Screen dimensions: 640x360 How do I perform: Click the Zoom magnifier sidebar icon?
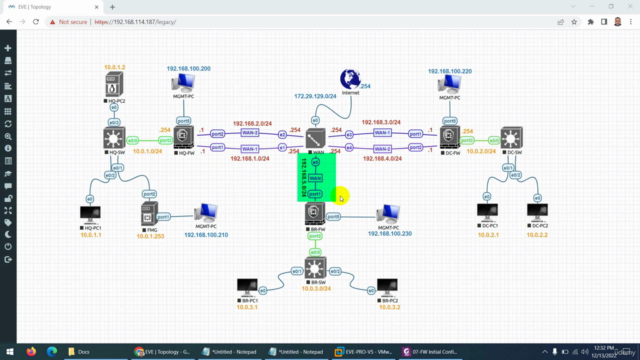click(8, 136)
